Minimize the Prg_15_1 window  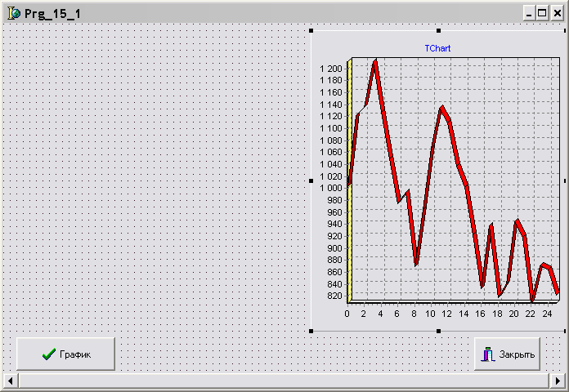(x=529, y=13)
